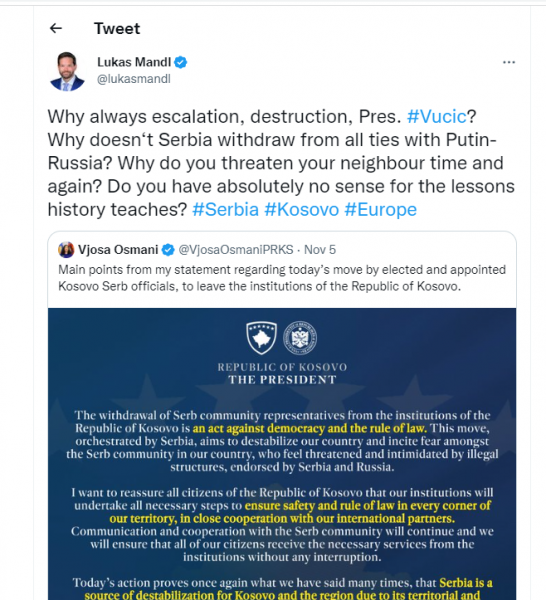The image size is (546, 600).
Task: Open Lukas Mandl's profile picture
Action: point(67,71)
